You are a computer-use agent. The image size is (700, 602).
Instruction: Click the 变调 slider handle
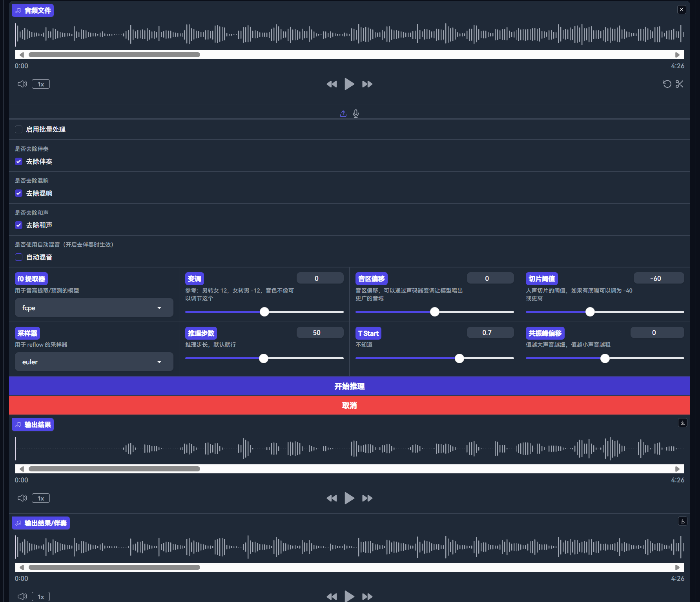point(264,312)
